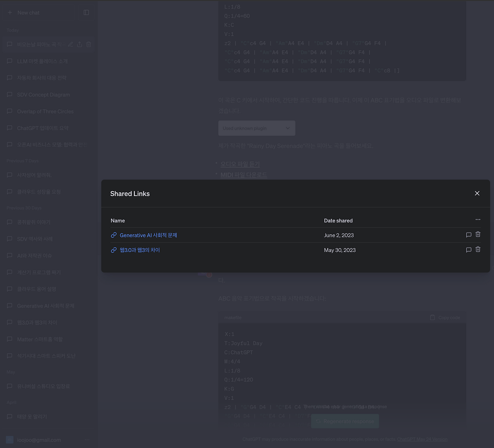Delete the 비오는날 피아노 곡 chat with the trash icon
Image resolution: width=494 pixels, height=448 pixels.
(x=89, y=44)
